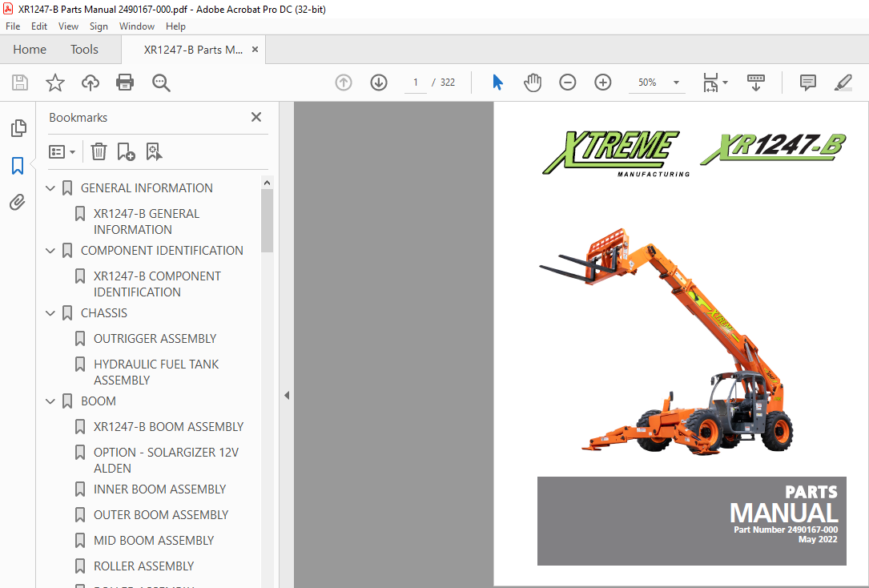
Task: Collapse the navigation pane arrow
Action: (287, 396)
